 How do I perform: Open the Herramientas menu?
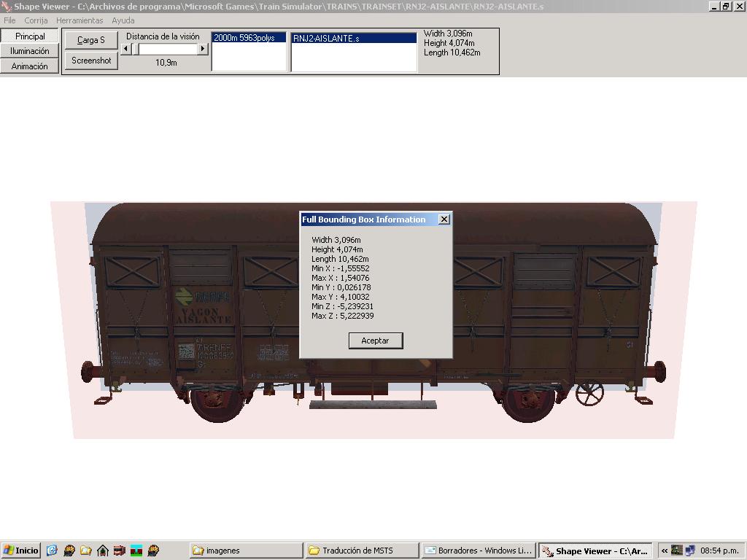tap(80, 20)
